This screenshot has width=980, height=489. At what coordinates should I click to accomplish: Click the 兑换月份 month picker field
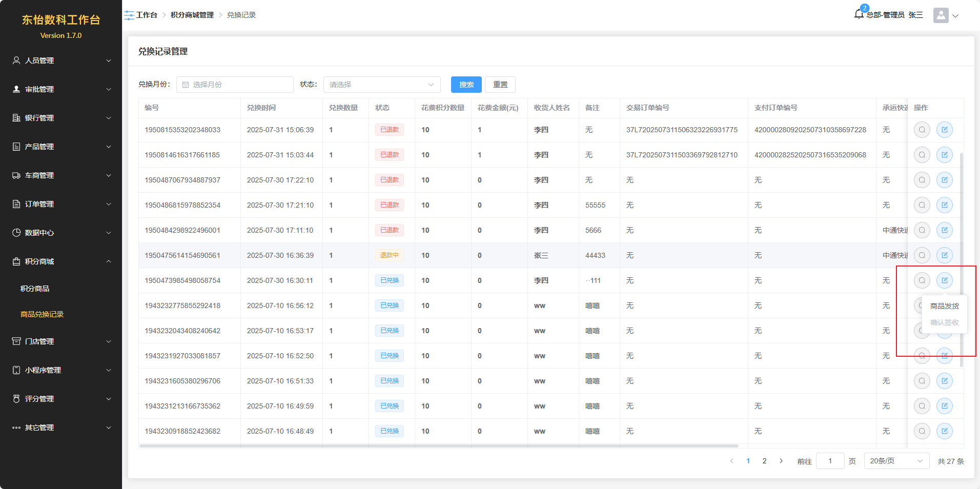click(235, 85)
